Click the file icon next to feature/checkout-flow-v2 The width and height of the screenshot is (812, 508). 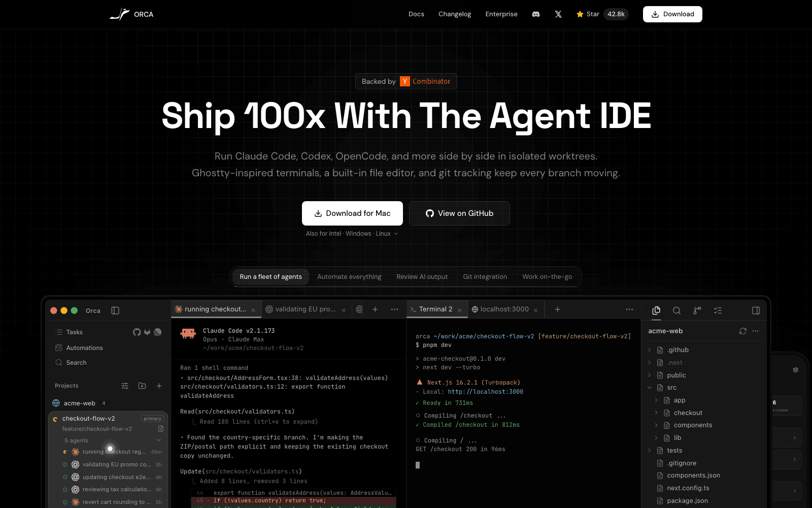(x=161, y=429)
